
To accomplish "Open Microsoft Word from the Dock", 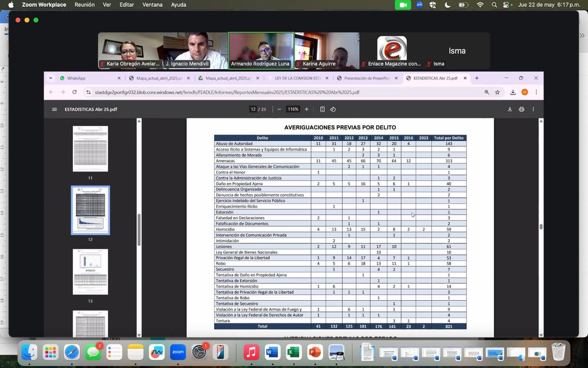I will (272, 352).
